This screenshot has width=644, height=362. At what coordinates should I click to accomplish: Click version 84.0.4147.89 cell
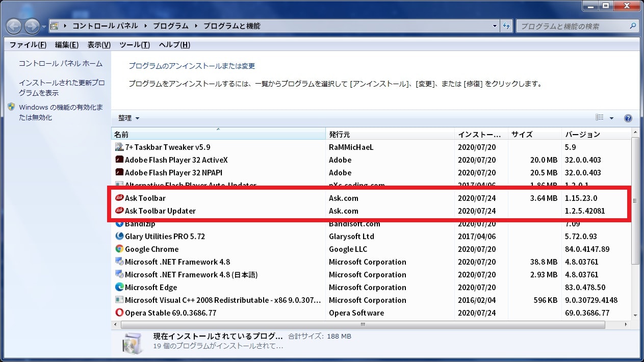point(587,249)
